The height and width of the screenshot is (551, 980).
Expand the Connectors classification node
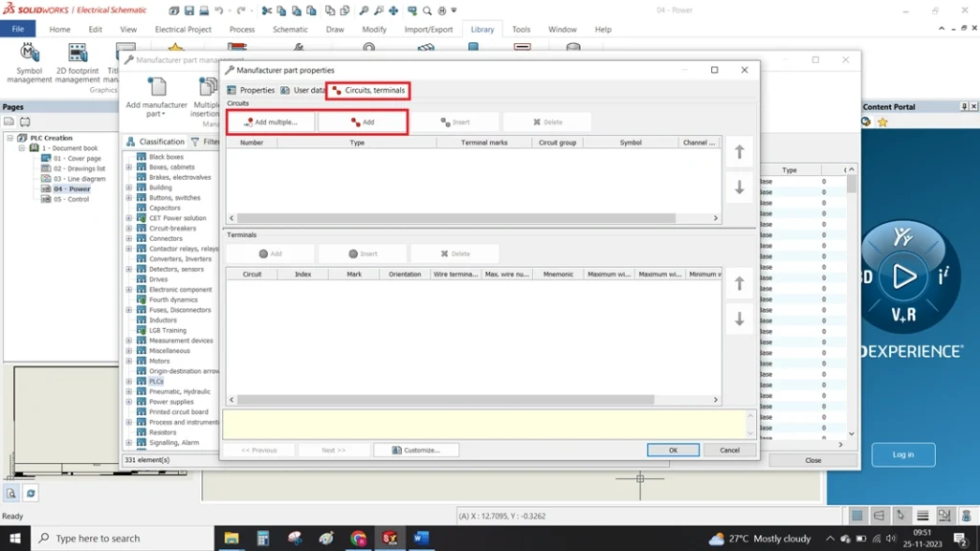pos(129,238)
